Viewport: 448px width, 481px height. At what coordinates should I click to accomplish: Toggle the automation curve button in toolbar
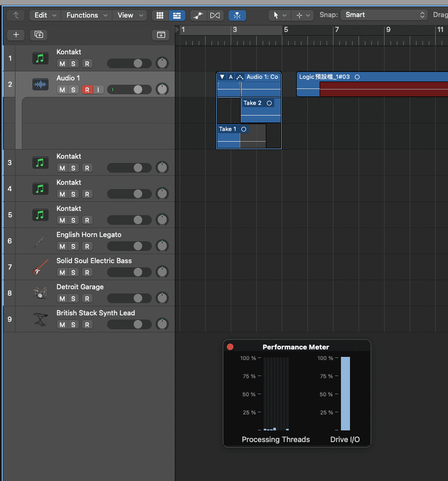pyautogui.click(x=198, y=15)
